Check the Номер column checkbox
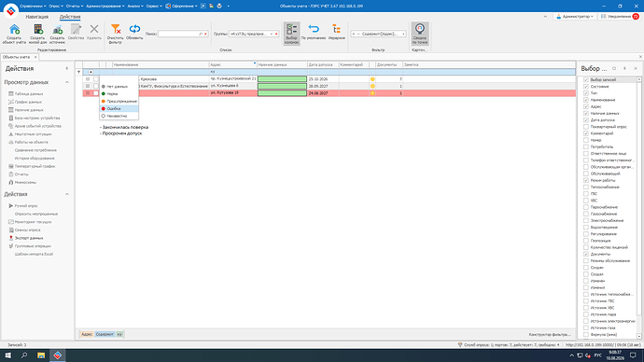 586,140
